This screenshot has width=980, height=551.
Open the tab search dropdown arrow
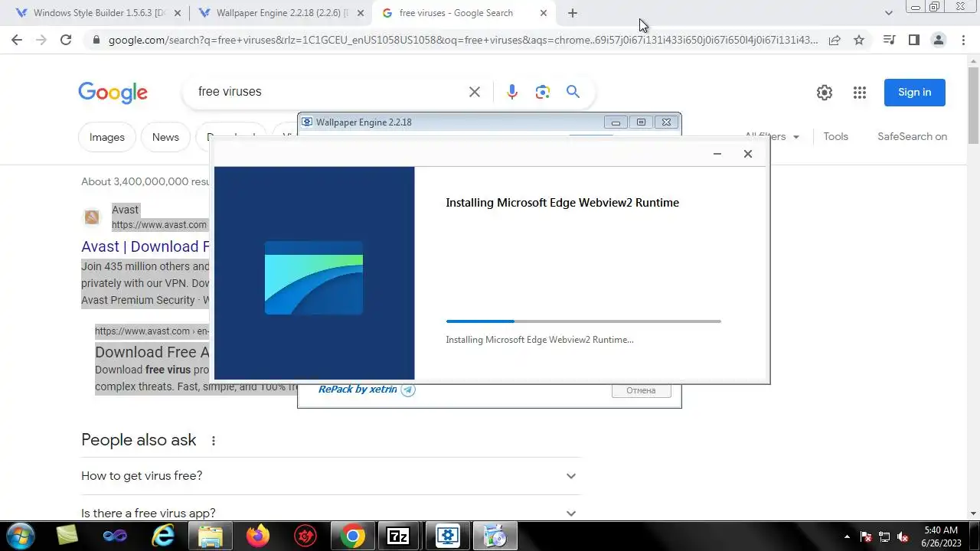pos(889,13)
